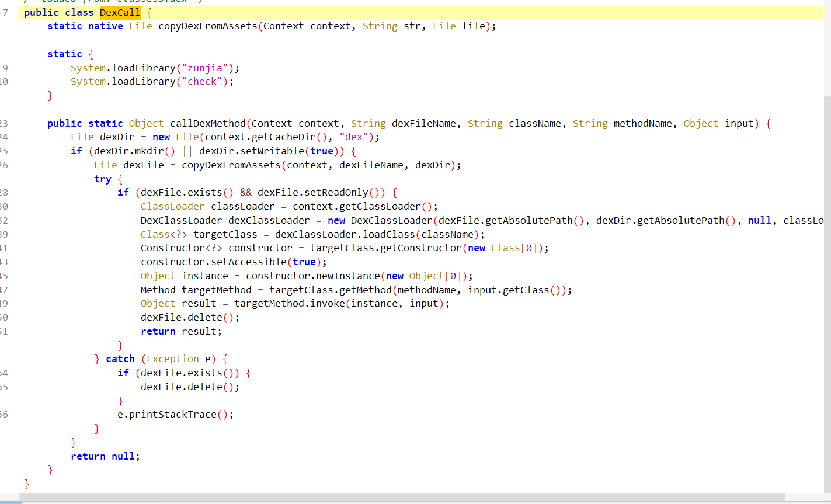
Task: Click the Exception type in the catch clause
Action: pos(172,359)
